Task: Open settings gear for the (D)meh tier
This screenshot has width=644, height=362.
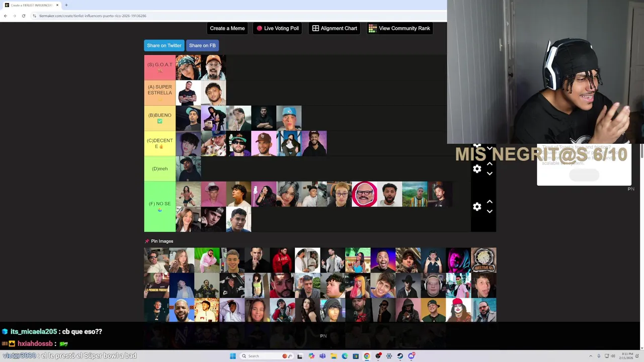Action: pos(477,169)
